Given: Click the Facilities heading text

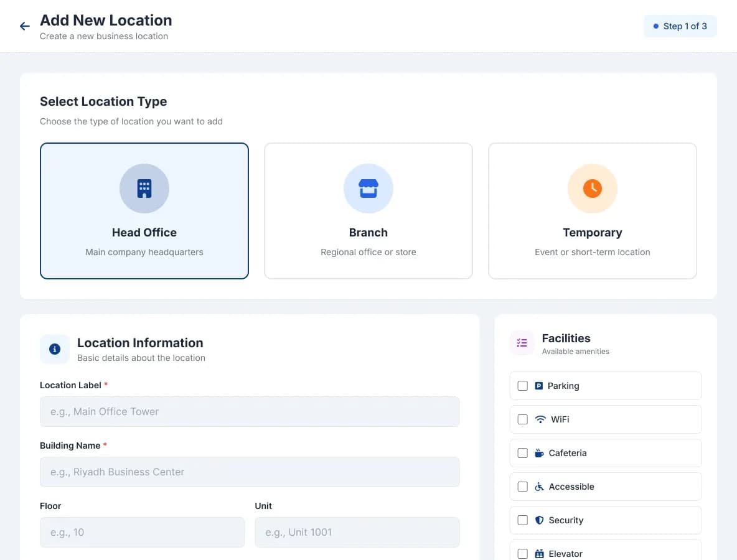Looking at the screenshot, I should [566, 338].
